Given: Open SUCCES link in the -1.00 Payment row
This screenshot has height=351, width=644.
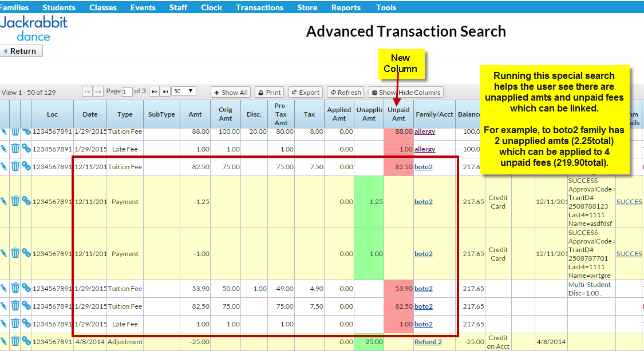Looking at the screenshot, I should [x=629, y=253].
